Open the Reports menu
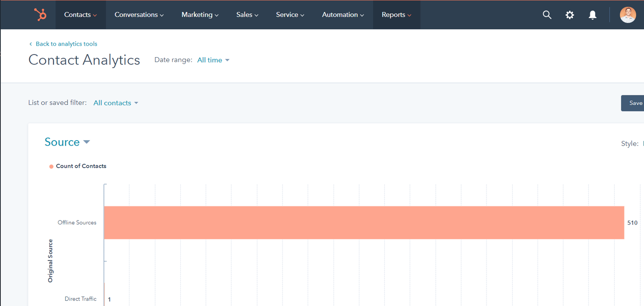The height and width of the screenshot is (306, 644). [396, 15]
